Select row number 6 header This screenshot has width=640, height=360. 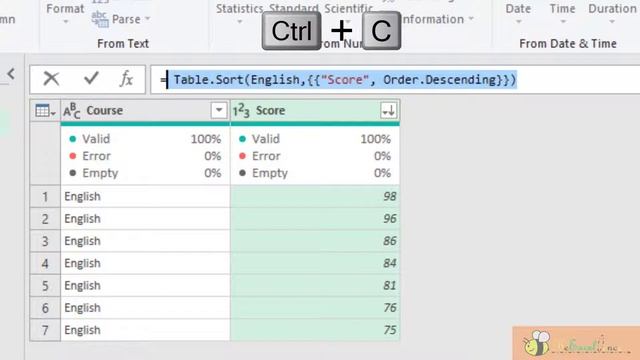45,308
